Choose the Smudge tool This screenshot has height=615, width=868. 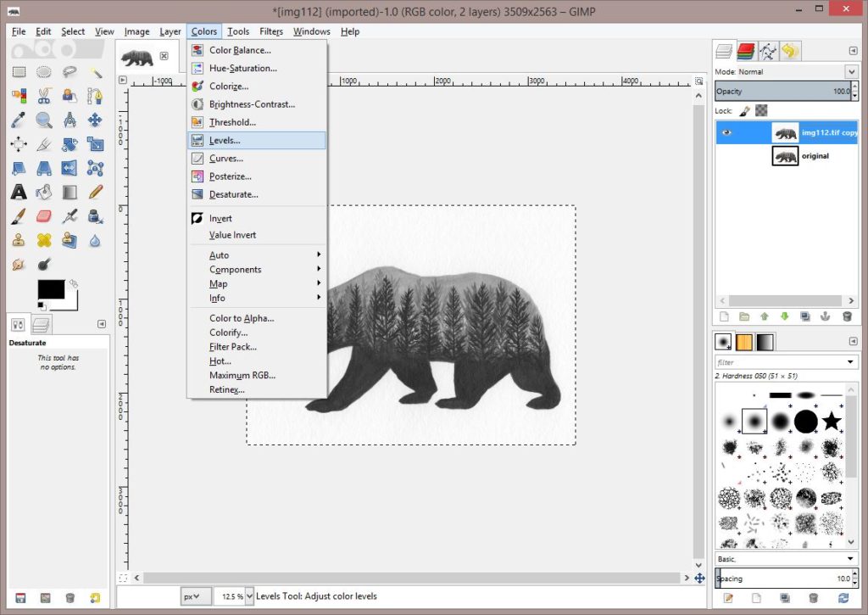coord(19,265)
